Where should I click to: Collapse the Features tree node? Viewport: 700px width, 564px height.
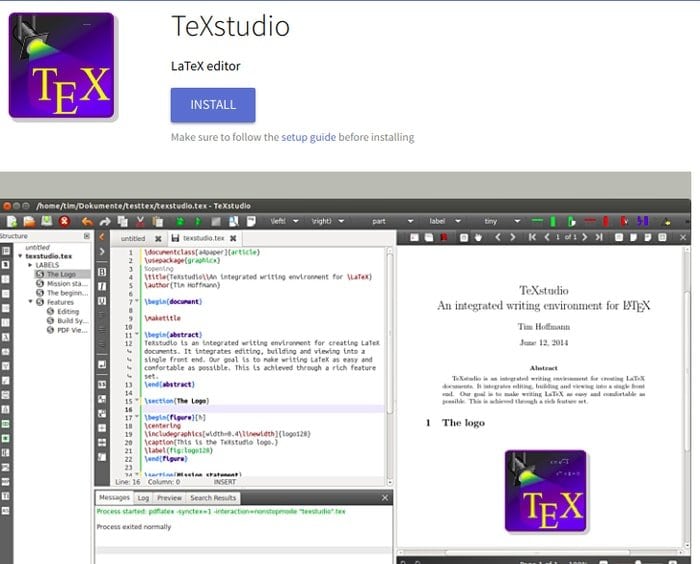30,302
